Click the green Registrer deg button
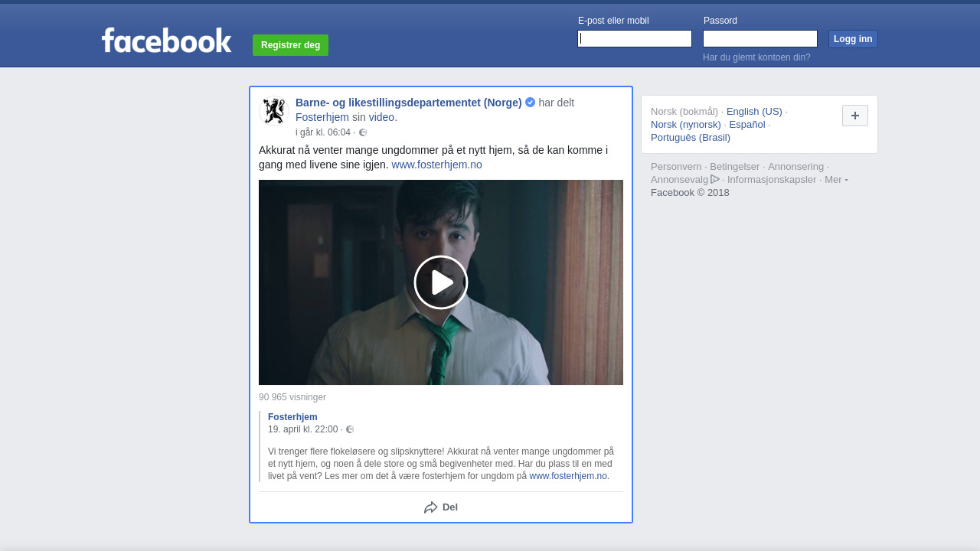Screen dimensions: 980x551 point(290,45)
